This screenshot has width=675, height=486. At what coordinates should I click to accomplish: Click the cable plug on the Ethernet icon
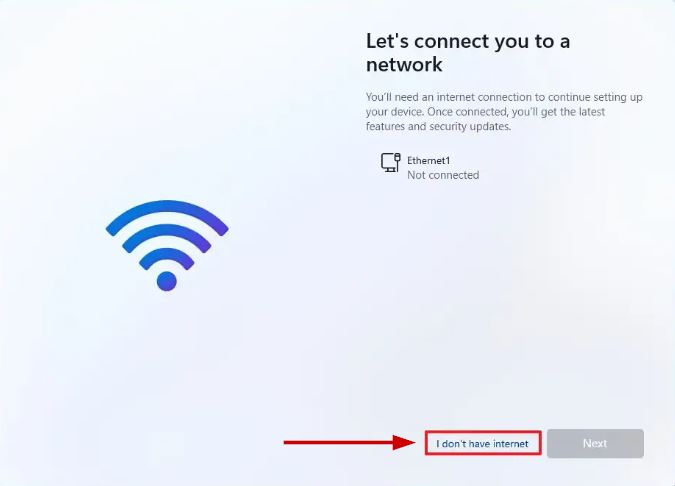(x=397, y=157)
